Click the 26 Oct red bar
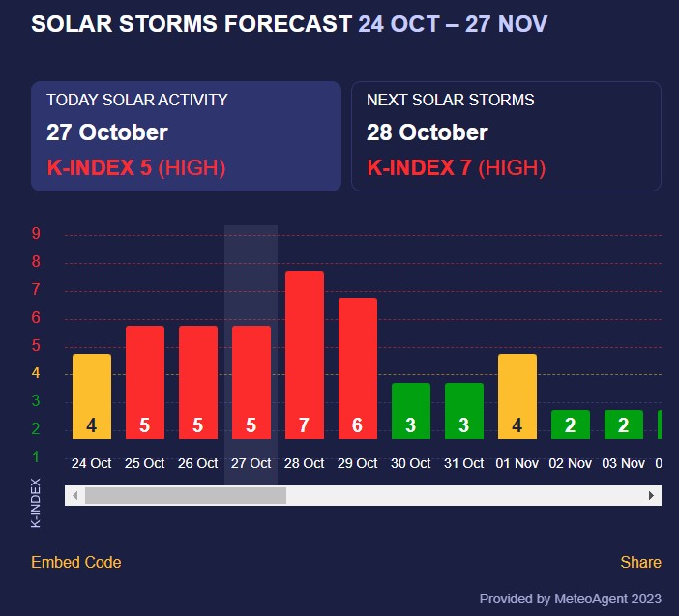 point(198,383)
